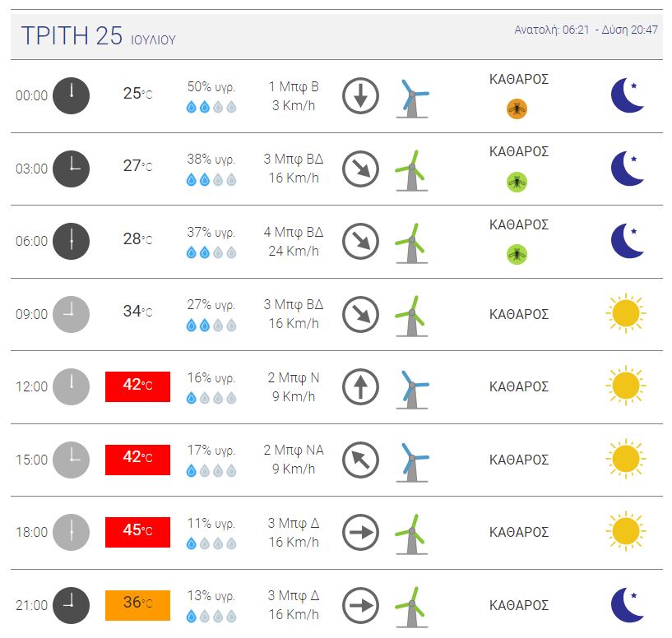Click west wind right-arrow icon at 18:00
The width and height of the screenshot is (672, 638).
point(360,532)
